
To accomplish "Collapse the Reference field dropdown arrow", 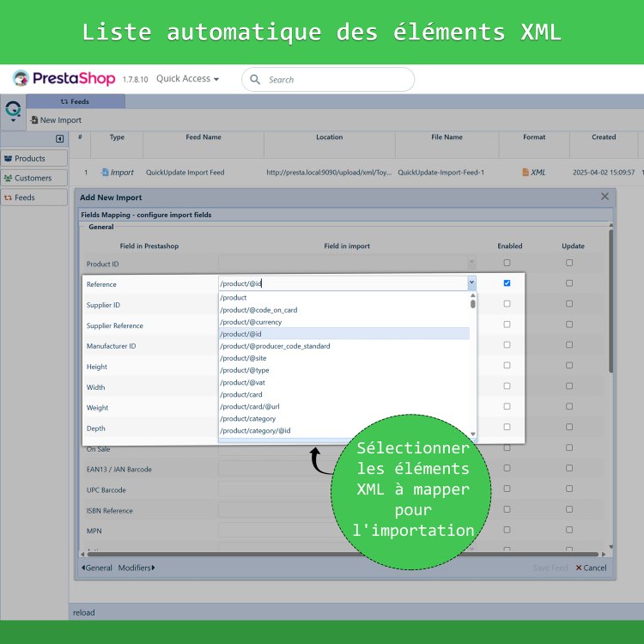I will coord(471,283).
